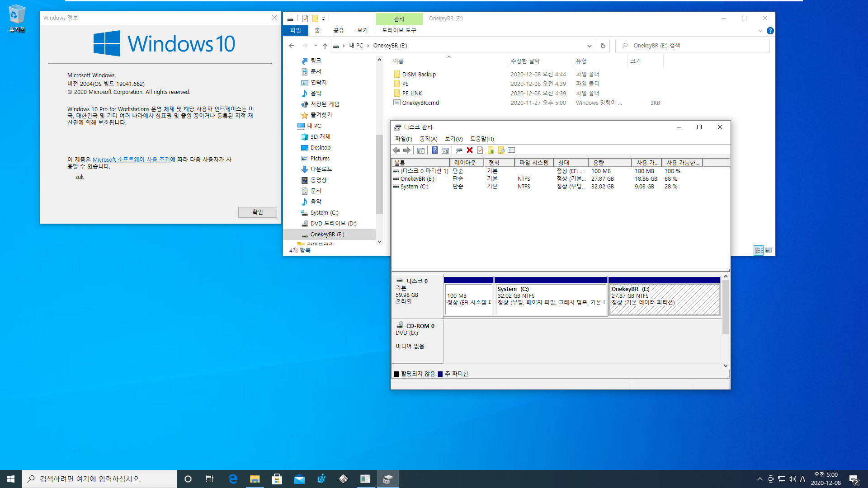The height and width of the screenshot is (488, 868).
Task: Open 보기(V) menu in Disk Management
Action: pyautogui.click(x=453, y=139)
